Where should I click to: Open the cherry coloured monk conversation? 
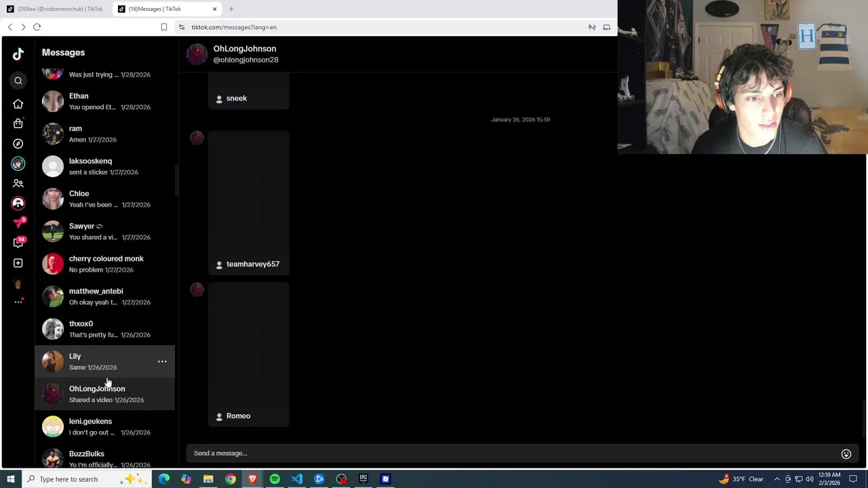point(105,264)
